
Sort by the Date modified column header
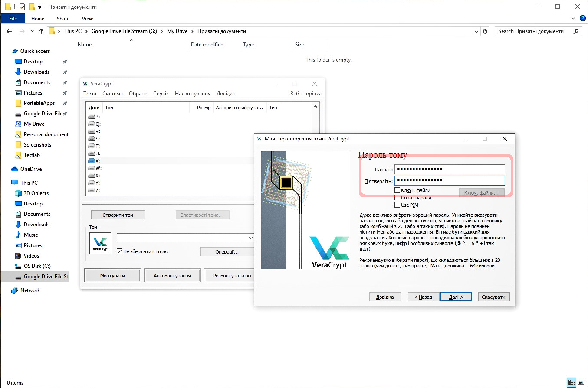tap(214, 45)
